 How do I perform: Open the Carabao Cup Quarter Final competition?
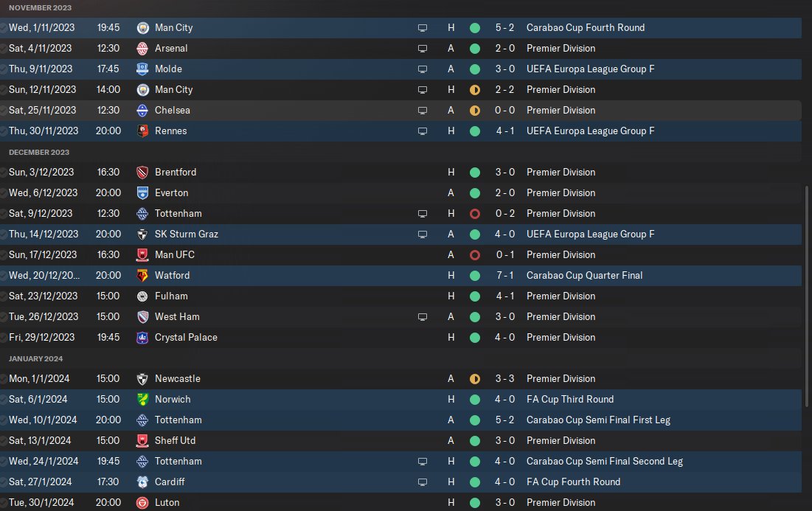click(x=584, y=275)
